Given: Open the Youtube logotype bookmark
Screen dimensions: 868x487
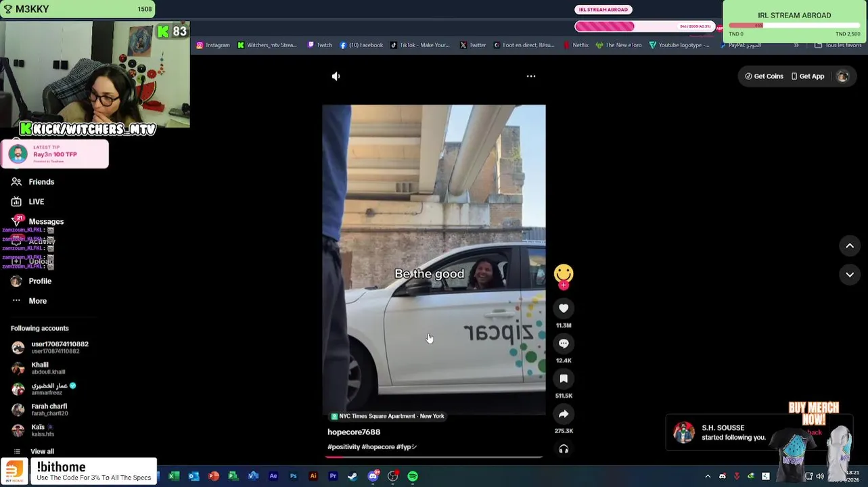Looking at the screenshot, I should point(679,45).
